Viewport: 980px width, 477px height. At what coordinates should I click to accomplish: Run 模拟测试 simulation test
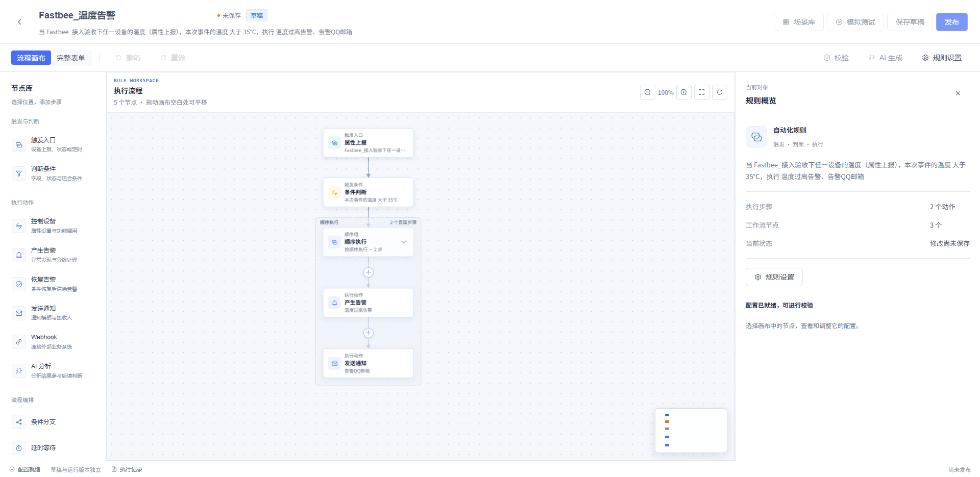[x=855, y=22]
